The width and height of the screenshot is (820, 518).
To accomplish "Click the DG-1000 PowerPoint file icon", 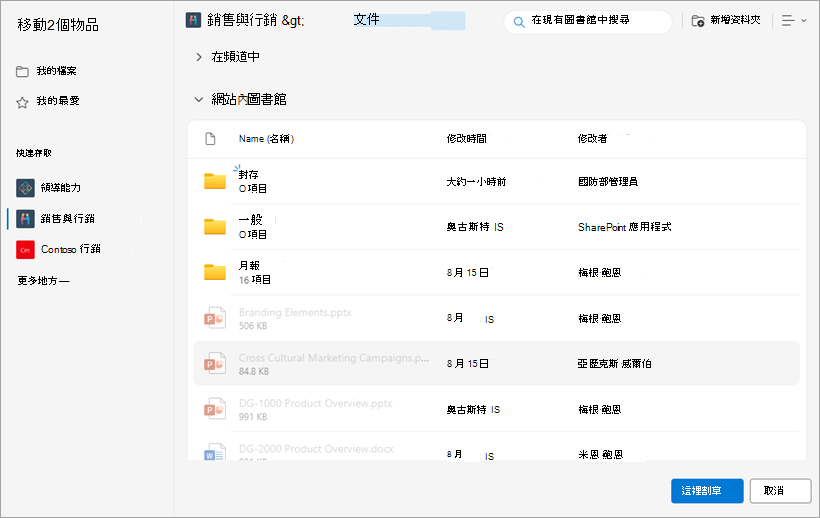I will (x=214, y=409).
